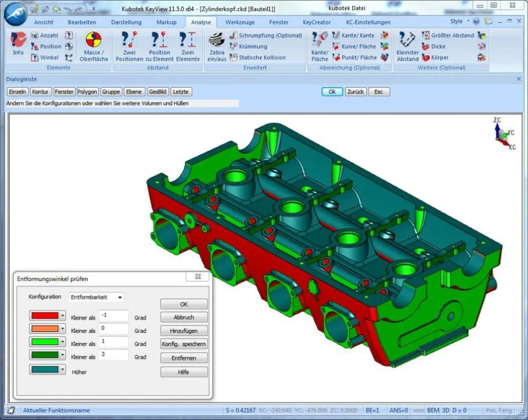Screen dimensions: 528x420
Task: Click the help icon beside Style
Action: click(x=476, y=22)
